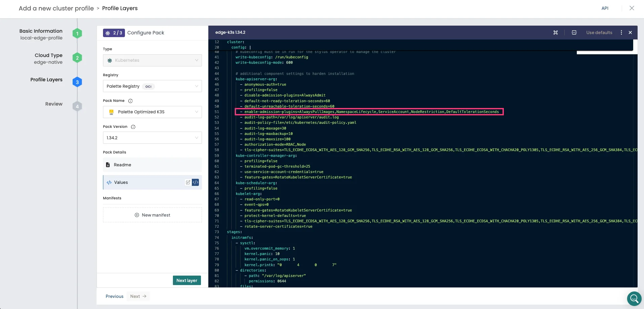This screenshot has height=309, width=644.
Task: Switch Values to code editor view
Action: [196, 182]
